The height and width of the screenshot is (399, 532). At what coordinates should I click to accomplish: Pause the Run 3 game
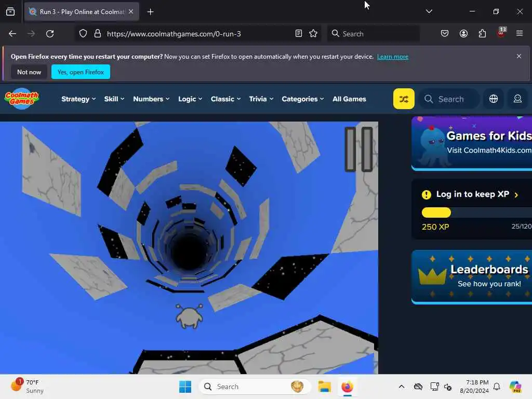coord(358,149)
